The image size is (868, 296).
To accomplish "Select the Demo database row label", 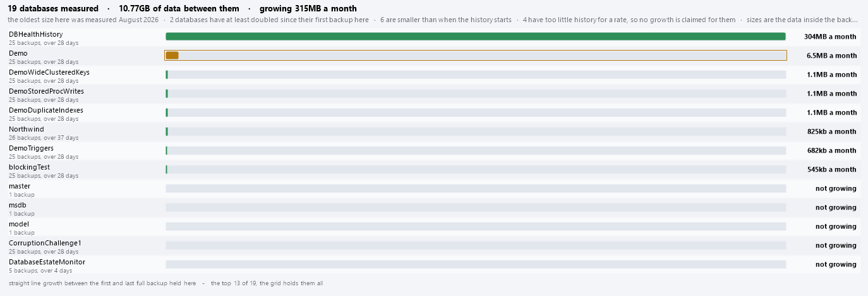I will (18, 54).
